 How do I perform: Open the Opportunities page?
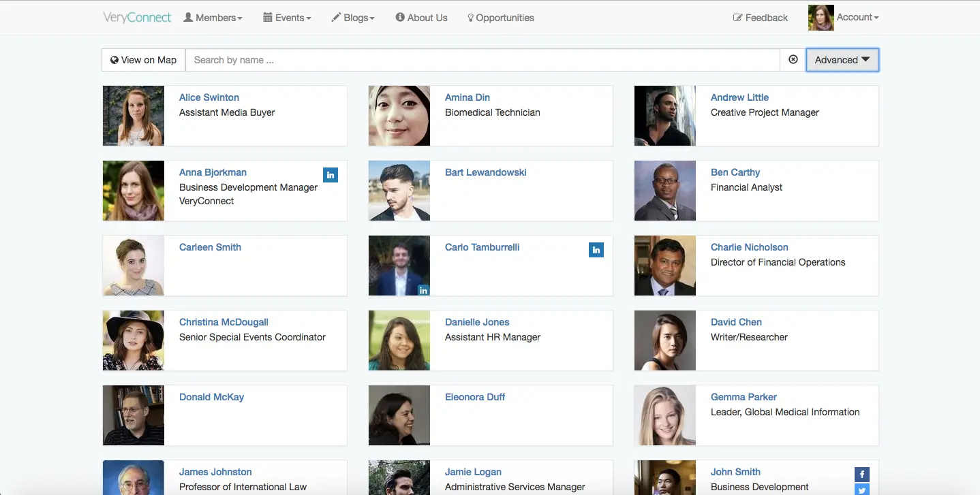click(501, 18)
